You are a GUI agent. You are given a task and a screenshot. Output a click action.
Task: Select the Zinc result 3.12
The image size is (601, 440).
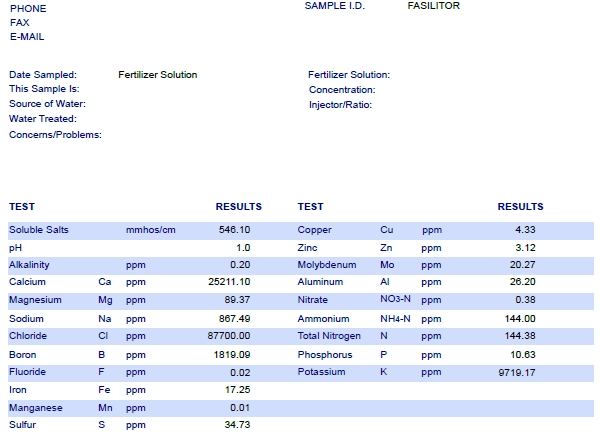tap(525, 248)
